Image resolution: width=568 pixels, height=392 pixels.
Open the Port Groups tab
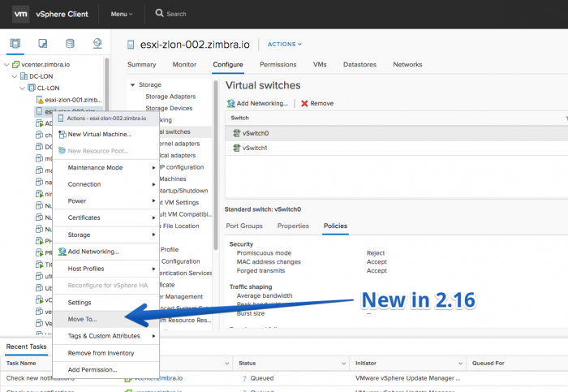[244, 226]
